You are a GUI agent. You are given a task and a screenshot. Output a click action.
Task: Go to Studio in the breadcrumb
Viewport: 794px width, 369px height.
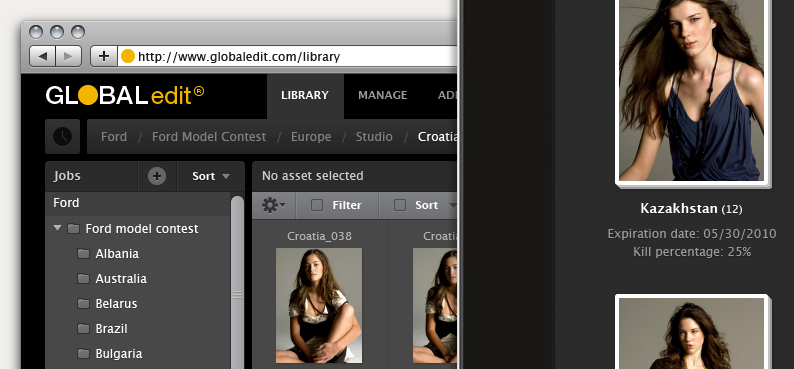(374, 137)
